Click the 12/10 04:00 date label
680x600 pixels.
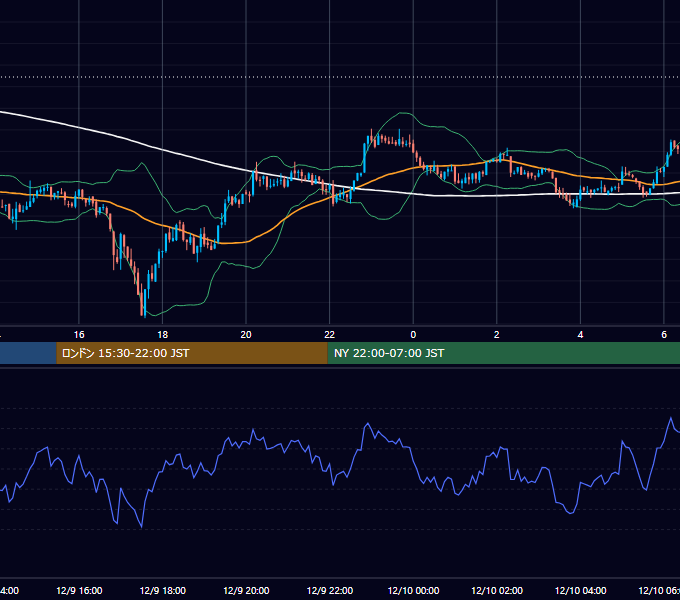[581, 590]
